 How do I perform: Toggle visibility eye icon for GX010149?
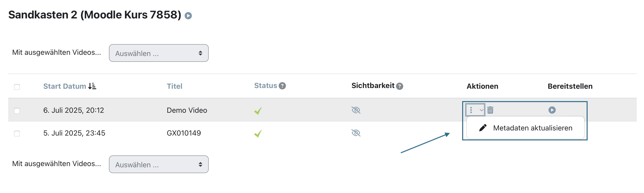click(x=356, y=133)
